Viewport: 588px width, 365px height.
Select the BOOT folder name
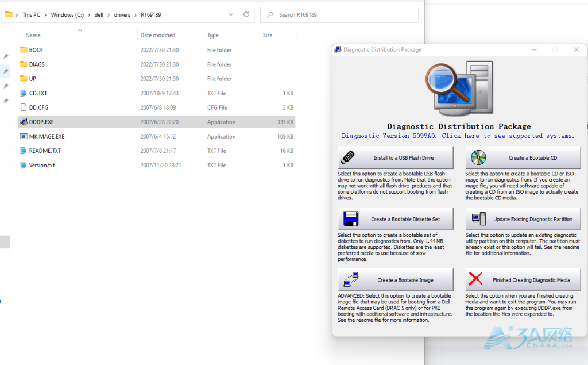click(x=36, y=50)
